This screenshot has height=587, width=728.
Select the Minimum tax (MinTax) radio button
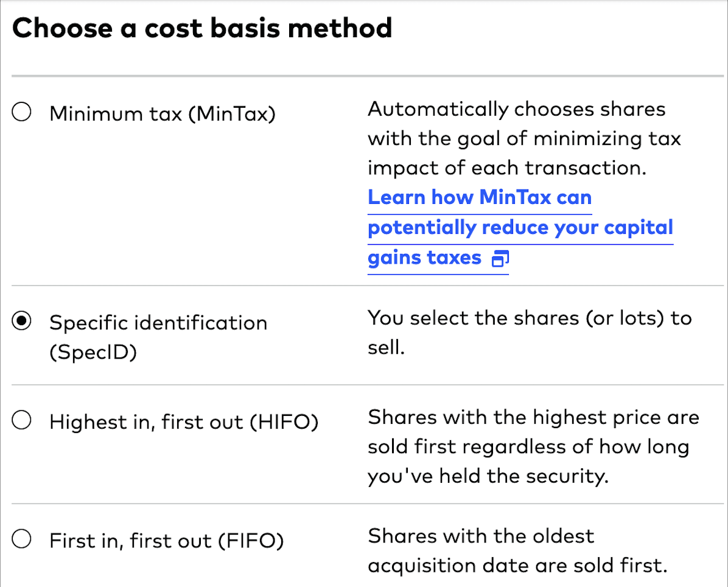coord(22,113)
